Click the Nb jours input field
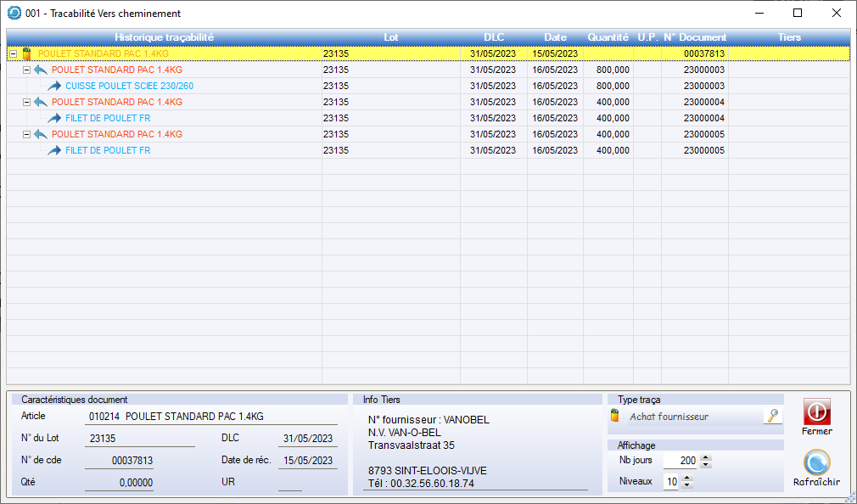Image resolution: width=857 pixels, height=504 pixels. 681,461
